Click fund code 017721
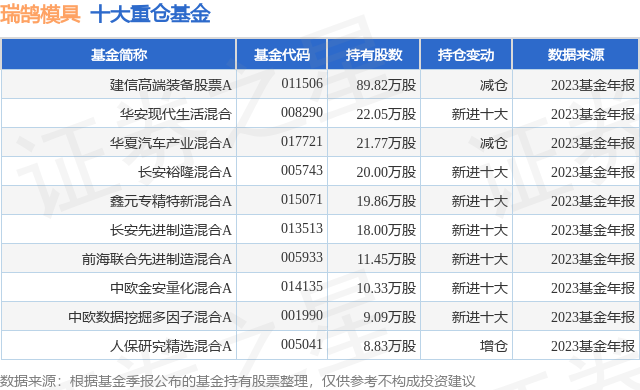 coord(302,142)
